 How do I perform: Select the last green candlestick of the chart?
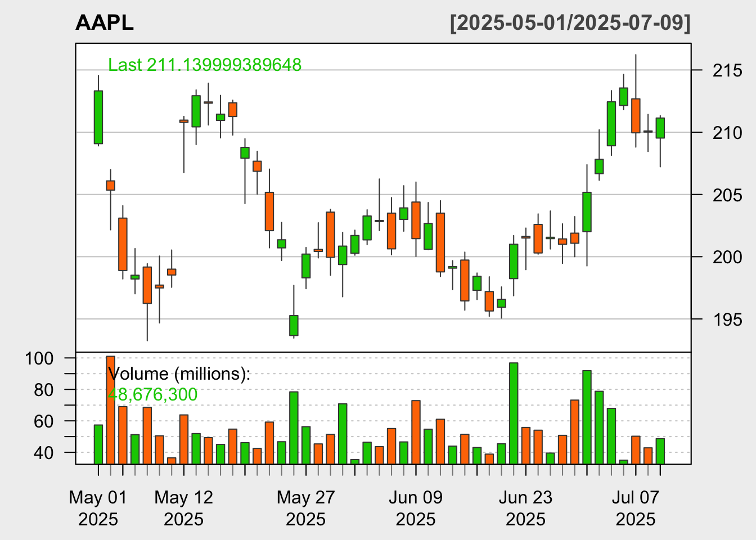[x=660, y=128]
